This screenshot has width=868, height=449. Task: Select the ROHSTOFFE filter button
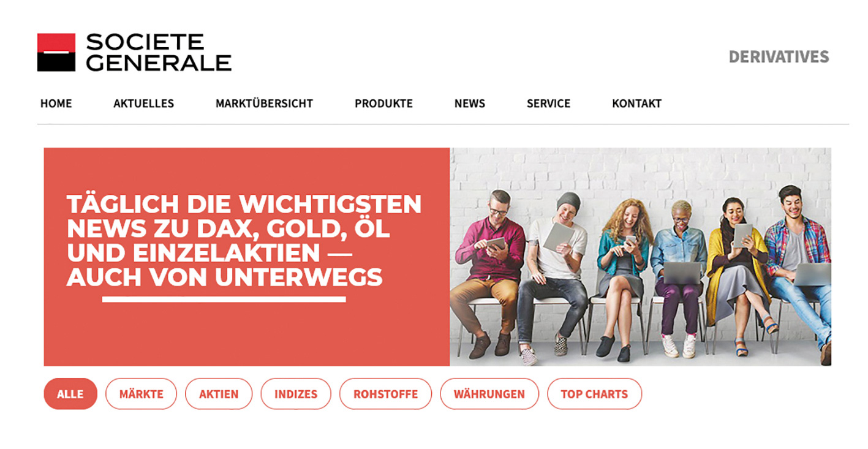(385, 394)
